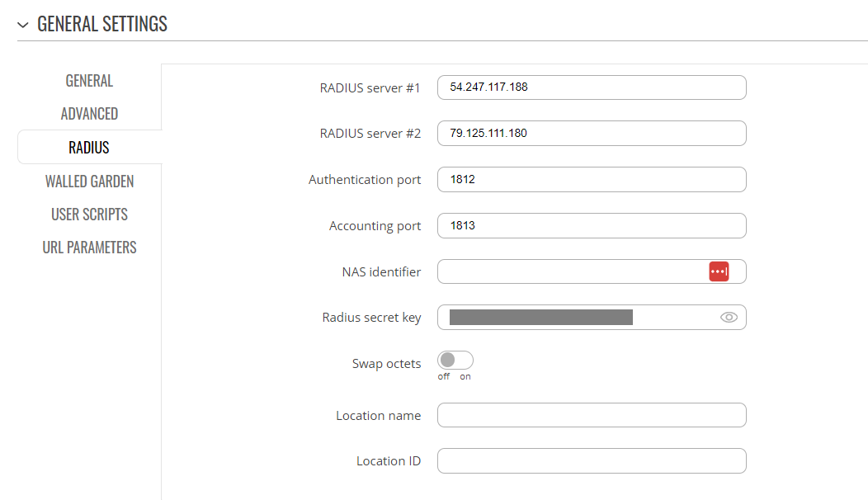Click the red password manager icon
Viewport: 868px width, 500px height.
point(719,271)
